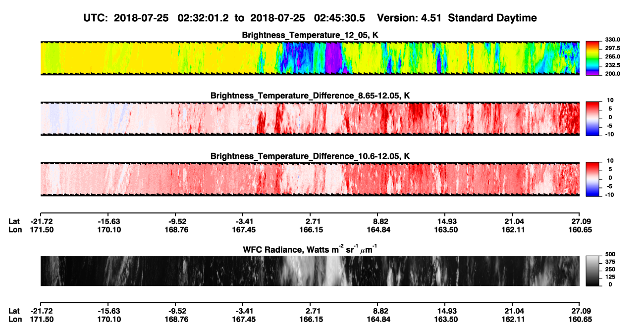Screen dimensions: 644x330
Task: Click the start time 02:32:01.2 in the header
Action: (204, 18)
